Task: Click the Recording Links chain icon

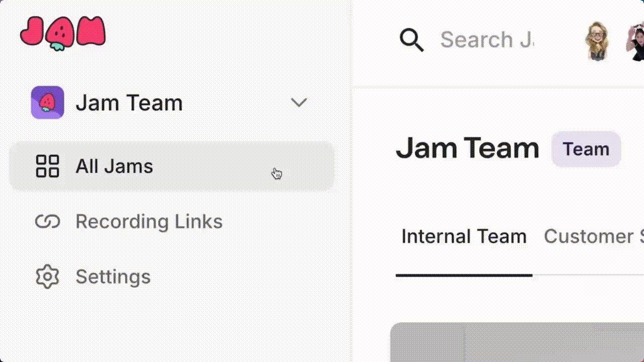Action: (x=47, y=221)
